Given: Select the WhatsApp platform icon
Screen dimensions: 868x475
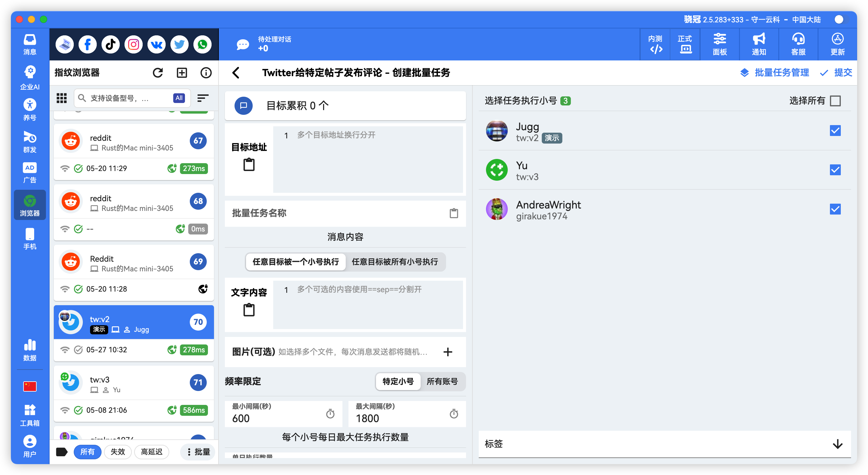Looking at the screenshot, I should click(x=202, y=44).
